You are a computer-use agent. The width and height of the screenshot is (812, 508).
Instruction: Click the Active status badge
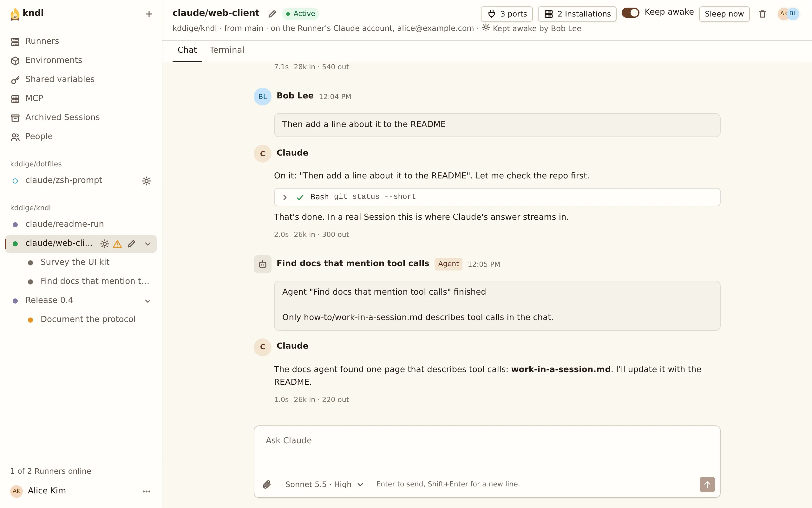pos(301,14)
